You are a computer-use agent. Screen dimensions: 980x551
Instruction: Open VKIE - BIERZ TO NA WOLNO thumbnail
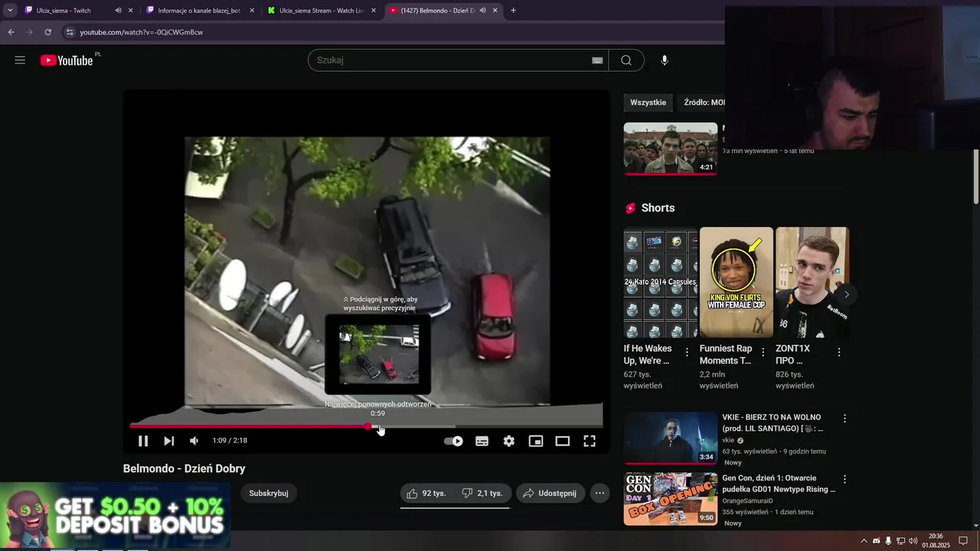point(670,438)
